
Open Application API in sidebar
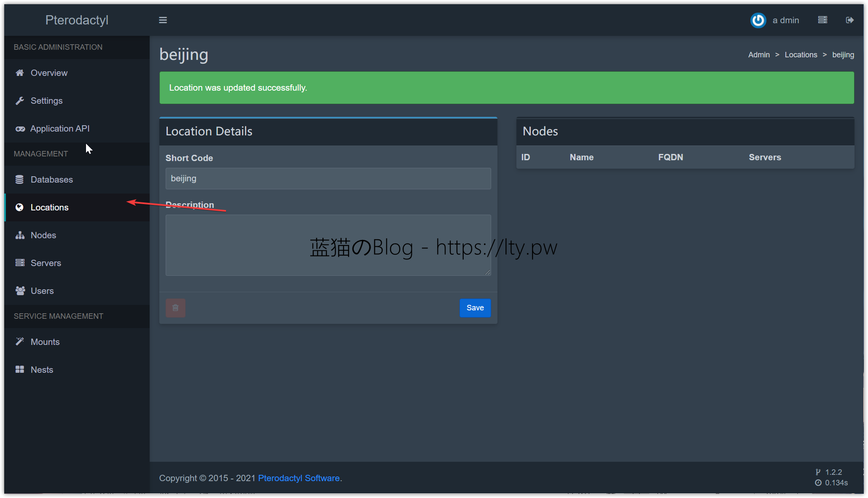point(59,129)
